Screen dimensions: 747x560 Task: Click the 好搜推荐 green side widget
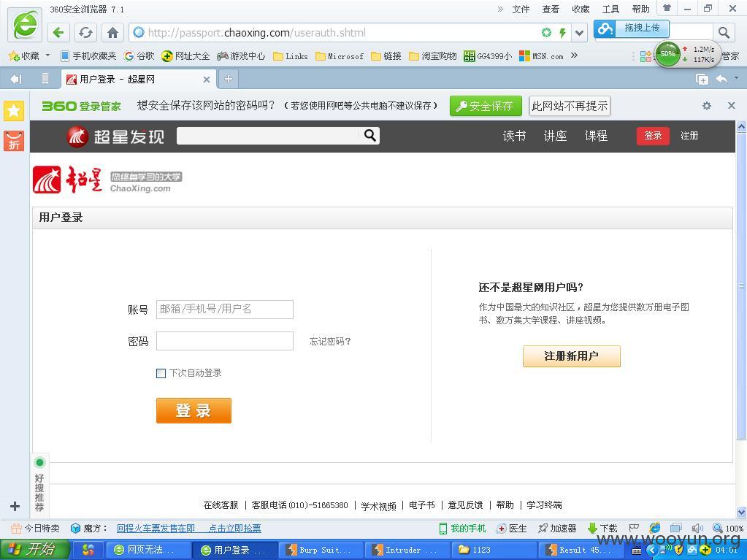pos(39,484)
